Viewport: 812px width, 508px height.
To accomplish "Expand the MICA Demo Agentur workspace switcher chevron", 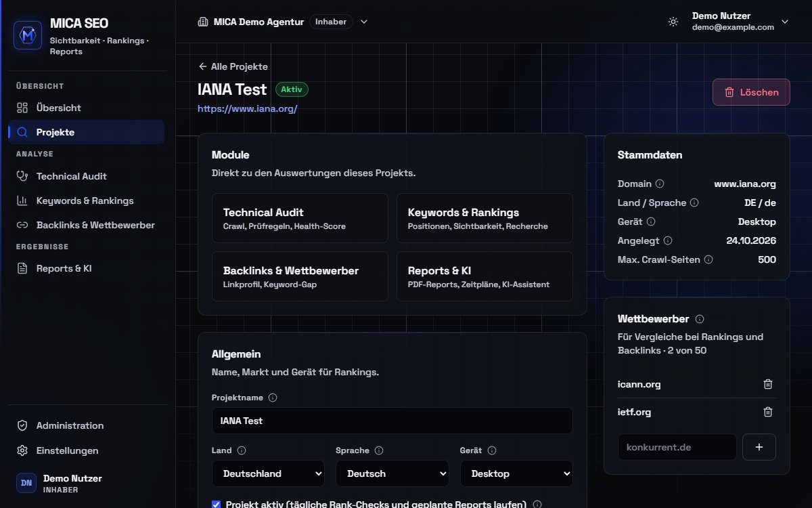I will click(364, 22).
